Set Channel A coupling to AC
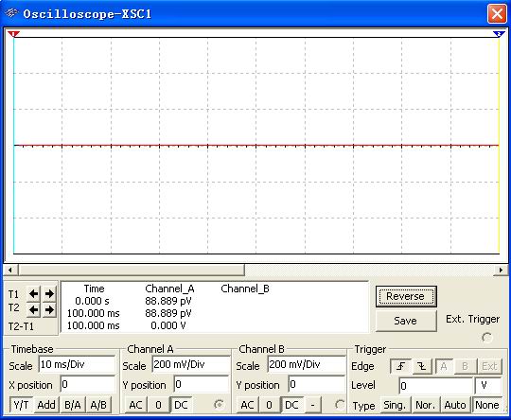511x420 pixels. (x=135, y=405)
